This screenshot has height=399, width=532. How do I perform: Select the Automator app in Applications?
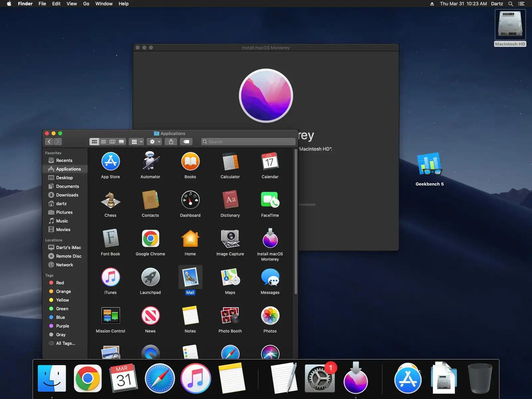150,162
